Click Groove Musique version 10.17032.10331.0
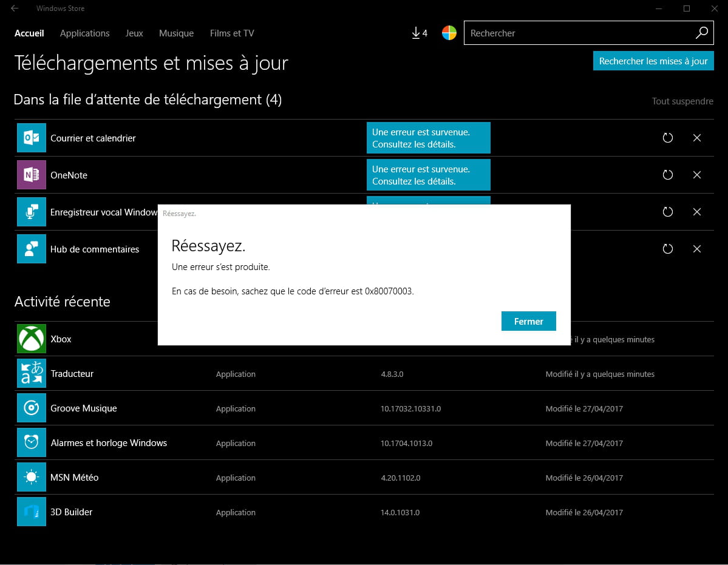Viewport: 728px width, 565px height. pos(411,408)
